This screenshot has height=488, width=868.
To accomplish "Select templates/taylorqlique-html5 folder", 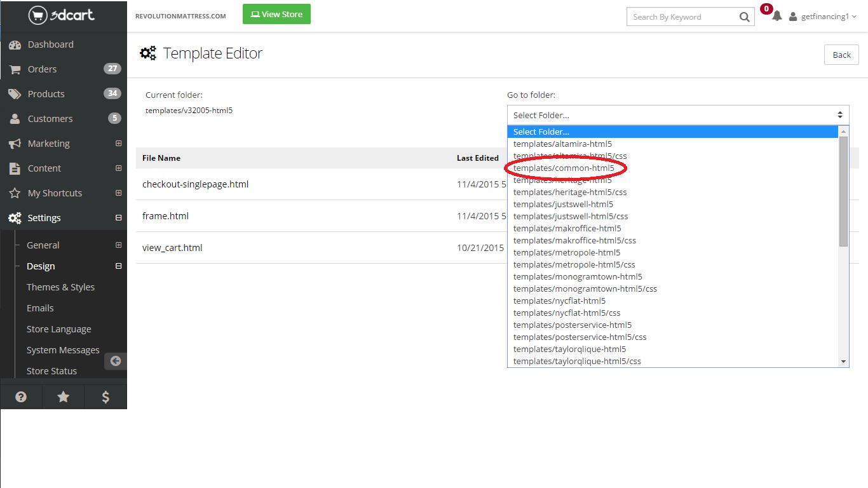I will click(569, 349).
